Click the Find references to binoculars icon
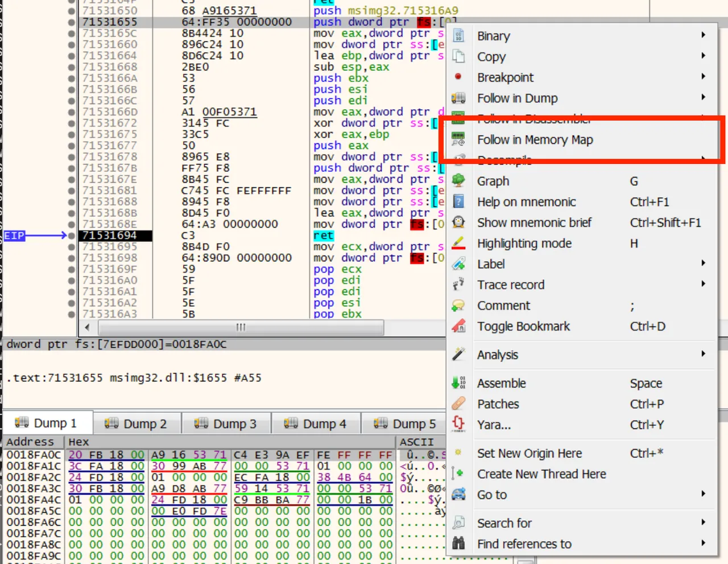Image resolution: width=728 pixels, height=564 pixels. click(458, 544)
